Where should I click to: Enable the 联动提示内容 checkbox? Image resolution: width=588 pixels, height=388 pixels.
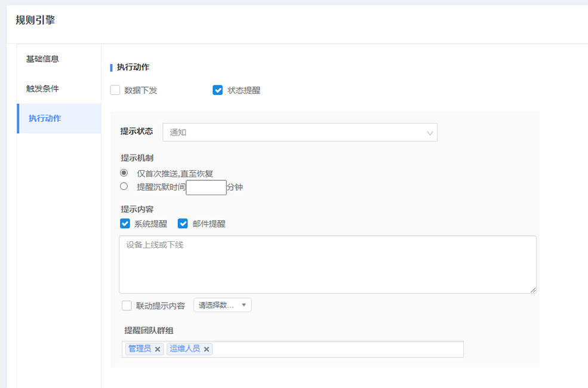[x=127, y=306]
